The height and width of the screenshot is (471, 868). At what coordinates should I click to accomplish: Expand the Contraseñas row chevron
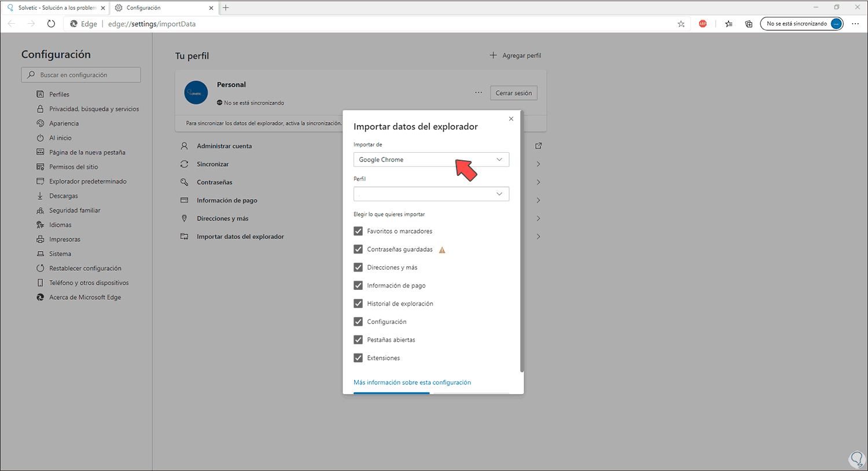[x=538, y=182]
